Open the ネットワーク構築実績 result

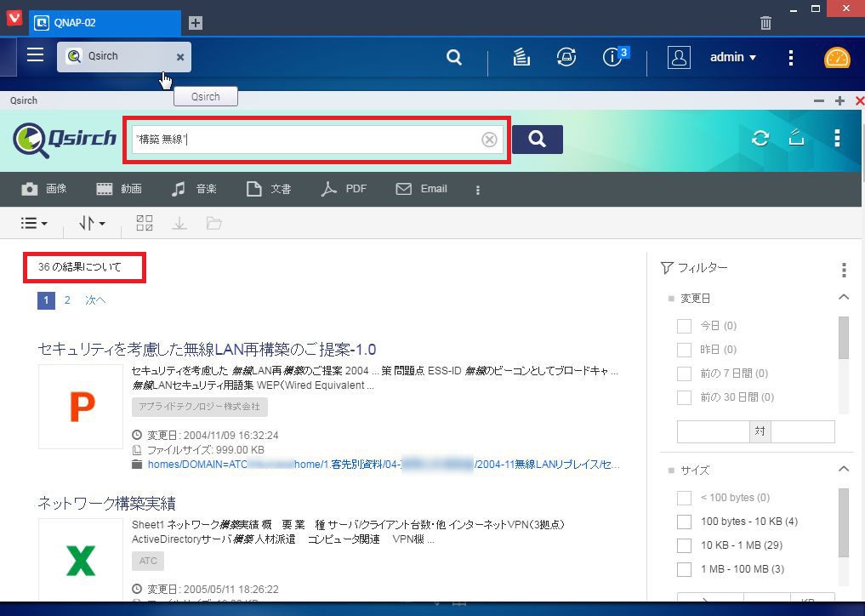point(107,503)
